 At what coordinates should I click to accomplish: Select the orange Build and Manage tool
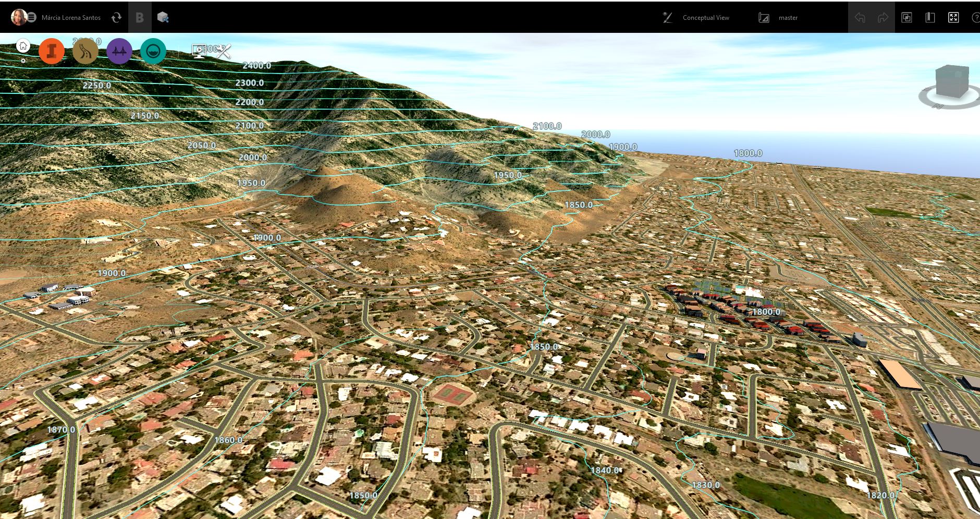tap(52, 51)
